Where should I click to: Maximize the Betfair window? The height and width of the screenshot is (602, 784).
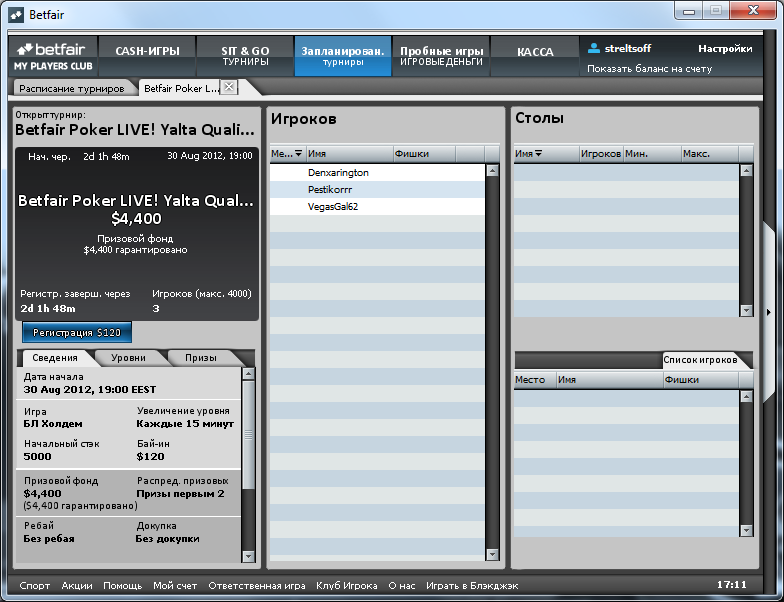[716, 11]
